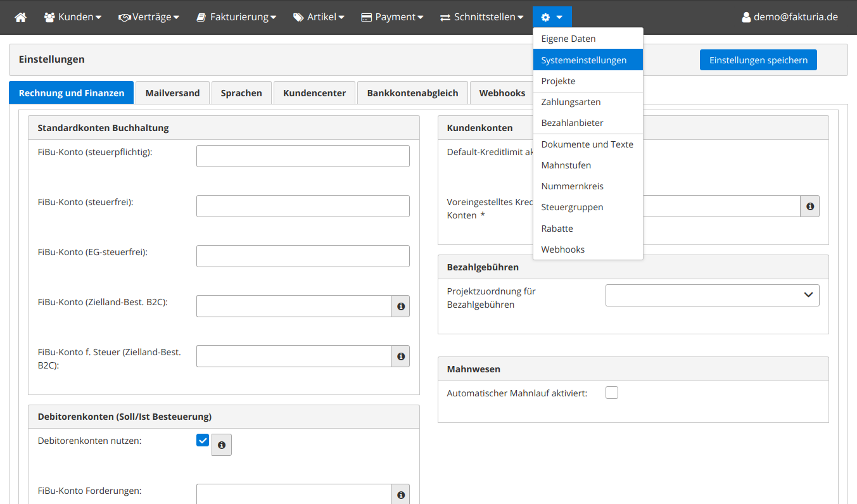This screenshot has width=857, height=504.
Task: Click info icon beside FiBu-Konto (Zielland-Best. B2C)
Action: click(400, 306)
